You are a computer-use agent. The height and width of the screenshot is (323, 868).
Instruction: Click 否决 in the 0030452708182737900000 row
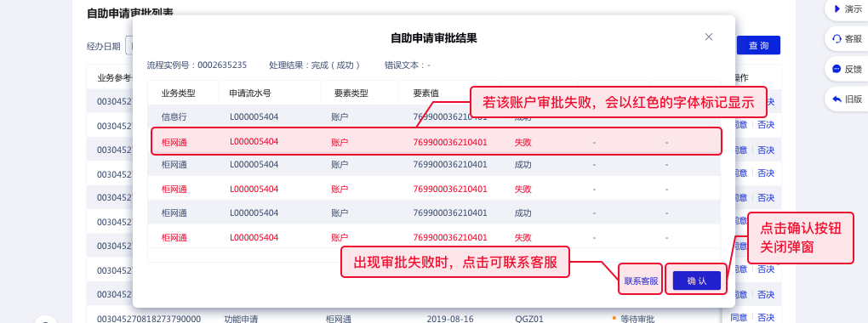pyautogui.click(x=766, y=318)
